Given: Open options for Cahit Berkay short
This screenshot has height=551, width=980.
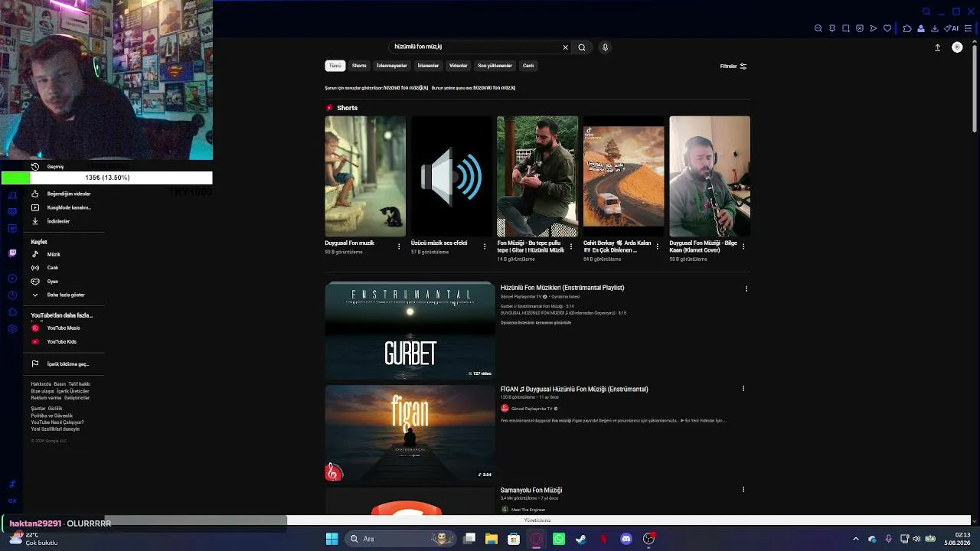Looking at the screenshot, I should (x=657, y=246).
